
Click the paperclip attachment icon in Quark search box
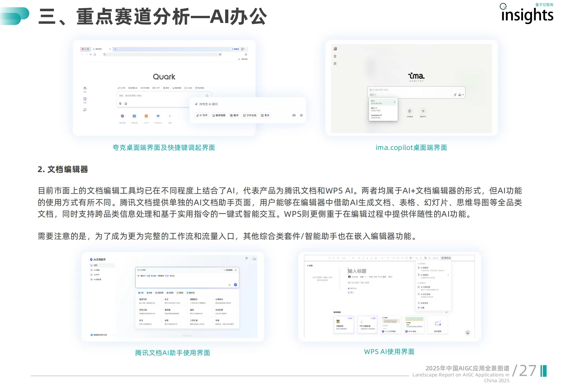coord(120,103)
